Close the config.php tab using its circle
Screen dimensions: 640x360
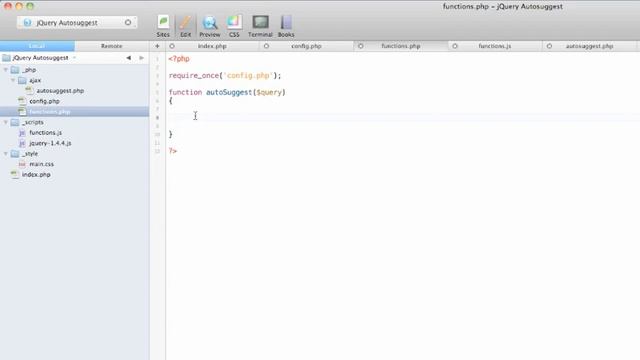tap(266, 46)
